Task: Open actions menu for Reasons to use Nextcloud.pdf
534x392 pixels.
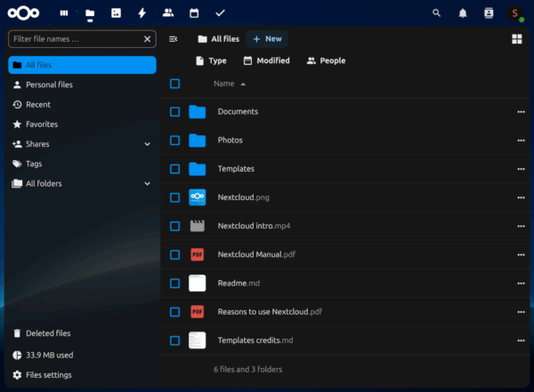Action: [521, 312]
